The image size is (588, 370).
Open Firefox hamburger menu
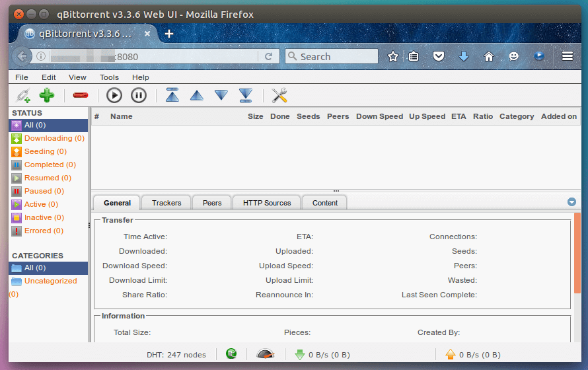click(568, 56)
